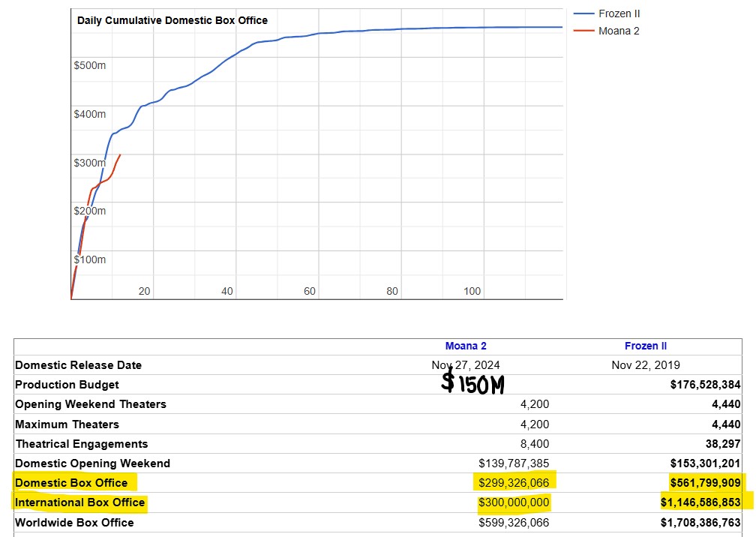
Task: Click the handwritten $150M budget annotation
Action: (x=472, y=384)
